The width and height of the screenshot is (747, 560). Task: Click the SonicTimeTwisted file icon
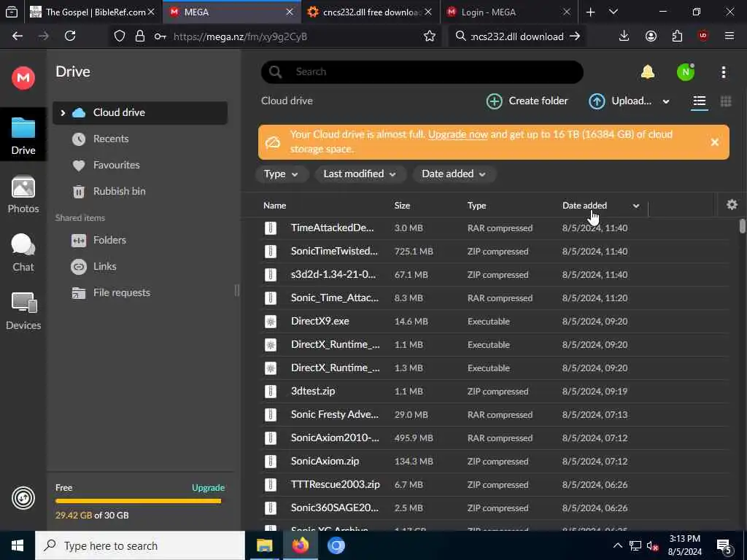point(271,251)
